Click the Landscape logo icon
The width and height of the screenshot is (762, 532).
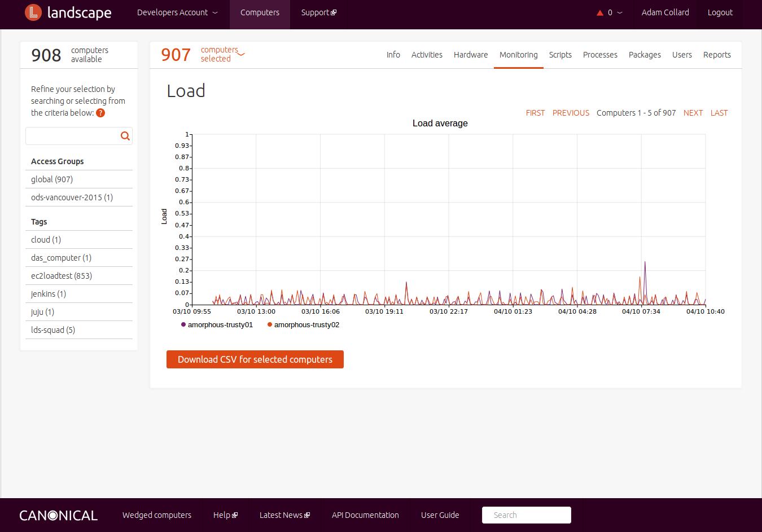[33, 12]
